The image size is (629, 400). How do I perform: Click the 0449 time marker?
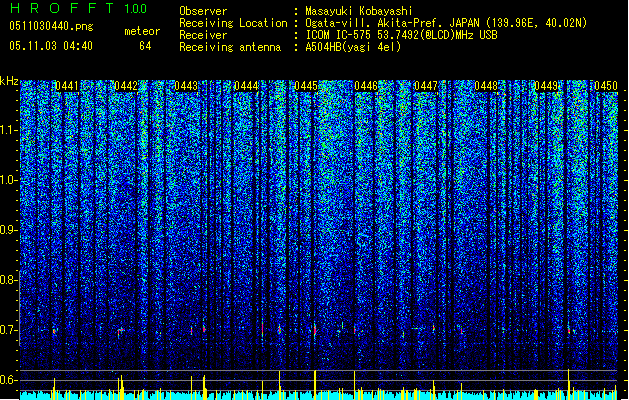coord(546,86)
